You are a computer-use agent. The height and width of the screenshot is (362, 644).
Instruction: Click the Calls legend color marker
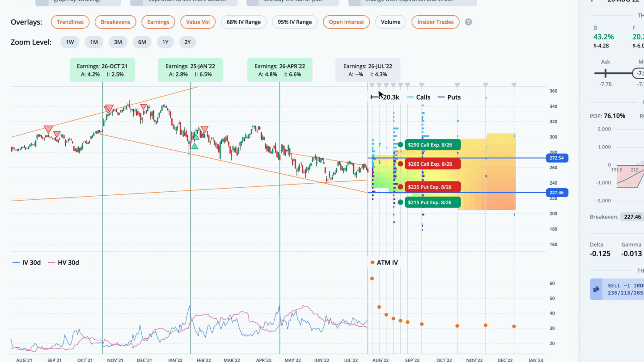410,97
